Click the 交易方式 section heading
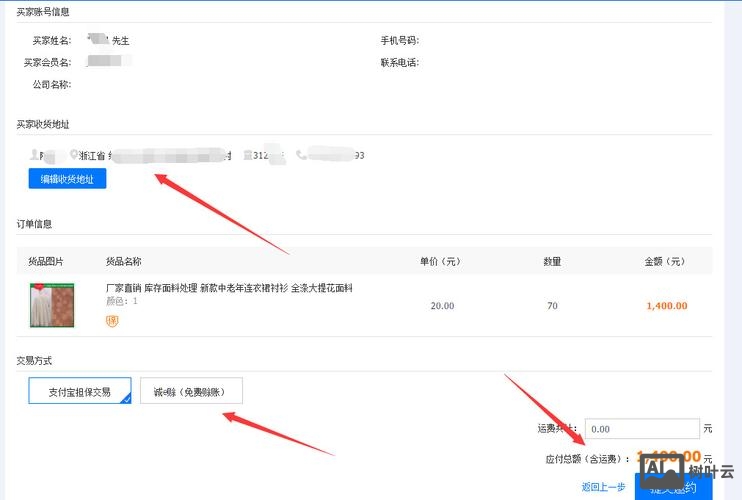The width and height of the screenshot is (742, 500). pos(34,360)
